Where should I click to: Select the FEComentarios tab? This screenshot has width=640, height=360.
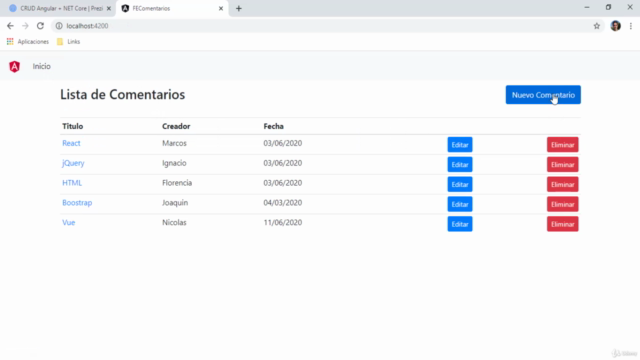pyautogui.click(x=172, y=8)
